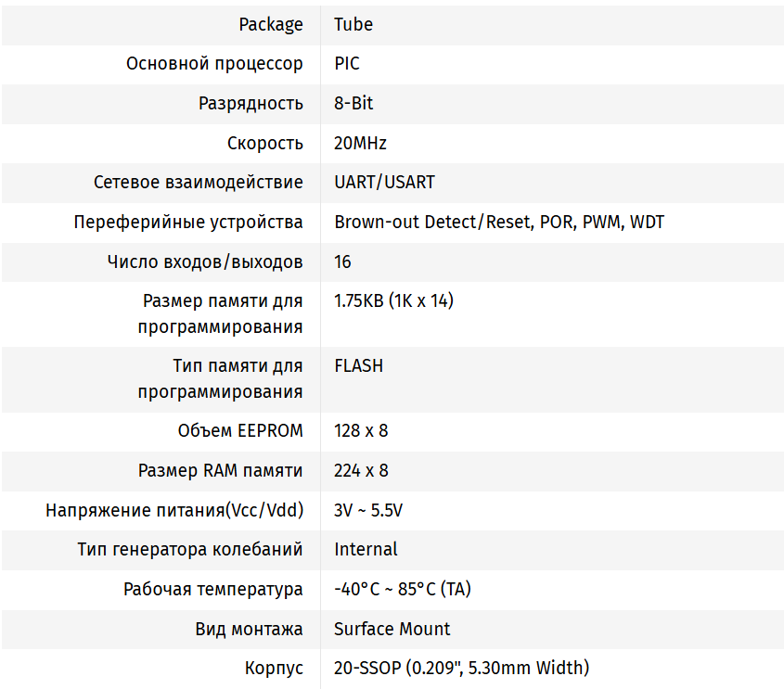Click the "20MHz" speed value
Image resolution: width=784 pixels, height=689 pixels.
(360, 144)
